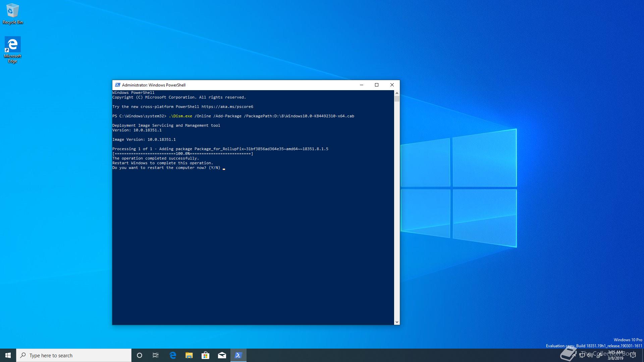644x362 pixels.
Task: Click the PowerShell taskbar button
Action: point(238,355)
